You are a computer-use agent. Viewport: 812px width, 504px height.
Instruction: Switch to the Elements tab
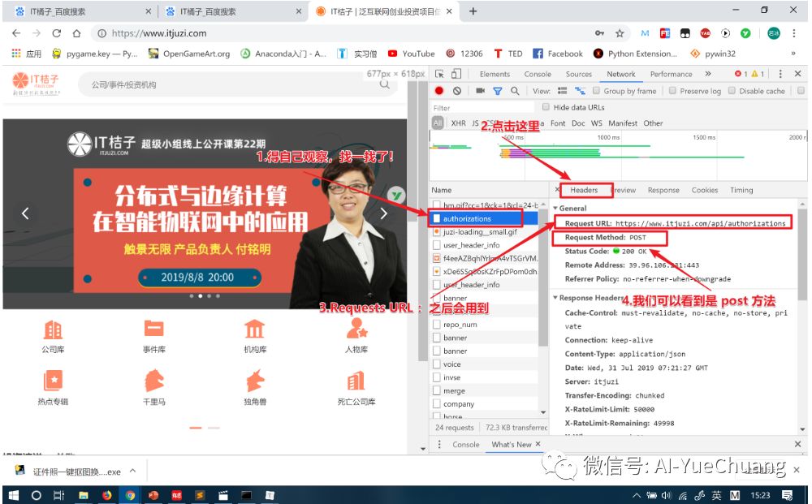point(495,74)
